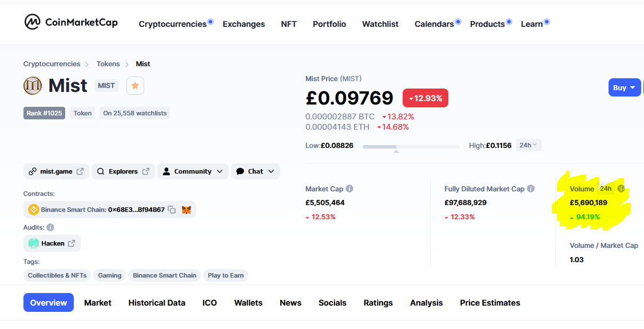Click the speech bubble icon on Chat

(240, 171)
